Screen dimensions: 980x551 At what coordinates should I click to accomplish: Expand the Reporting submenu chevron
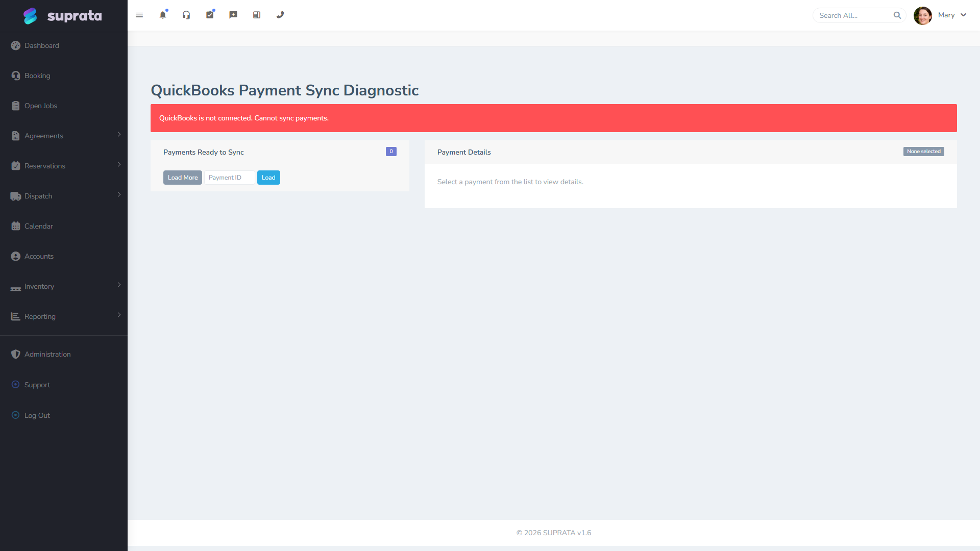point(119,315)
